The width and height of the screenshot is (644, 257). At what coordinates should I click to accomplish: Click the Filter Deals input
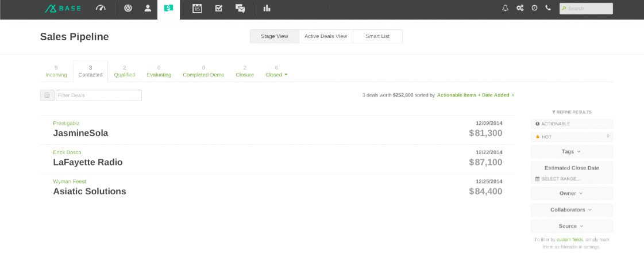[x=99, y=95]
